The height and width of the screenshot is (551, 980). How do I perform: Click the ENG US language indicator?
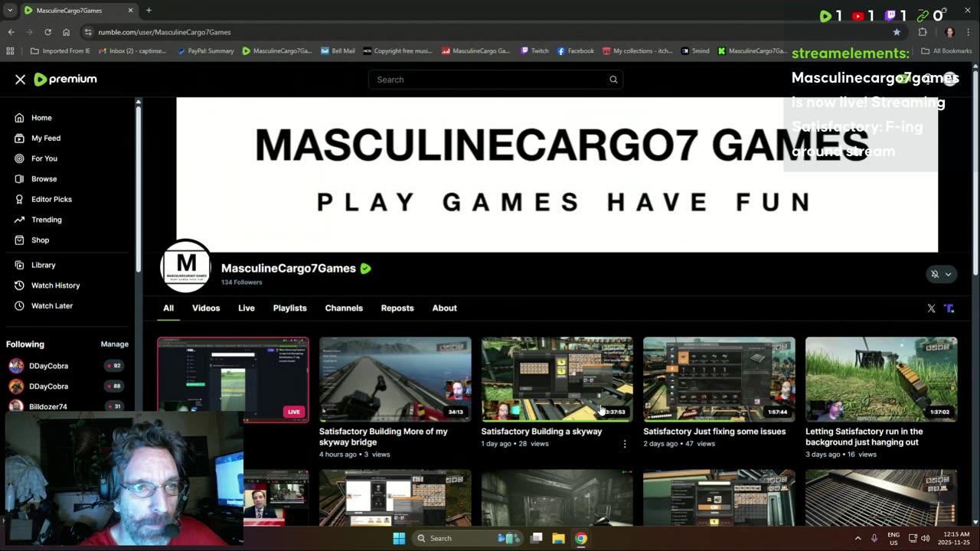pos(893,538)
